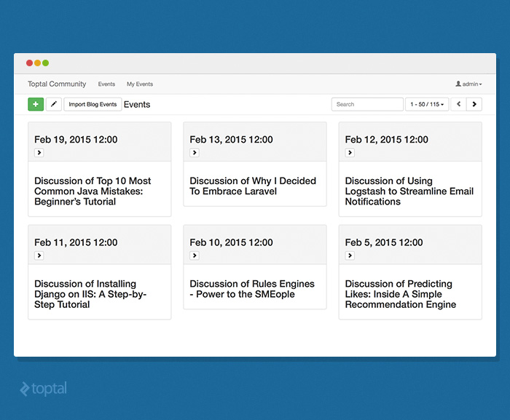The height and width of the screenshot is (420, 510).
Task: Click the green plus add event button
Action: click(x=36, y=104)
